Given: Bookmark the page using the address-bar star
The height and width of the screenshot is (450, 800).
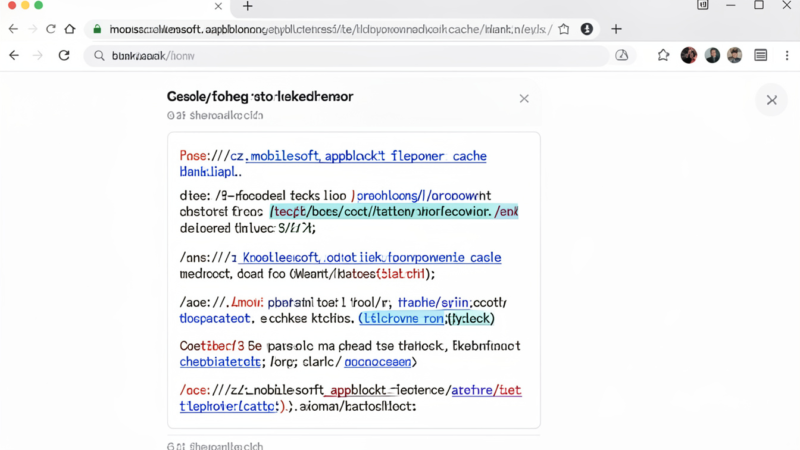Looking at the screenshot, I should (564, 29).
